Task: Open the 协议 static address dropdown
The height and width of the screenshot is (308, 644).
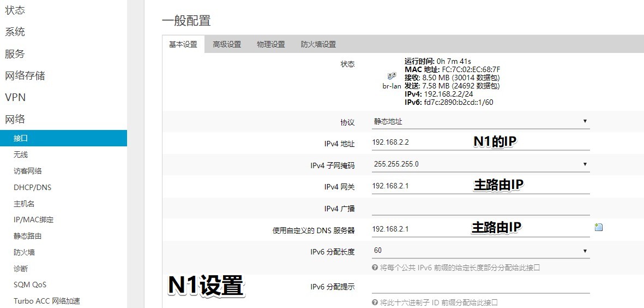Action: (x=480, y=121)
